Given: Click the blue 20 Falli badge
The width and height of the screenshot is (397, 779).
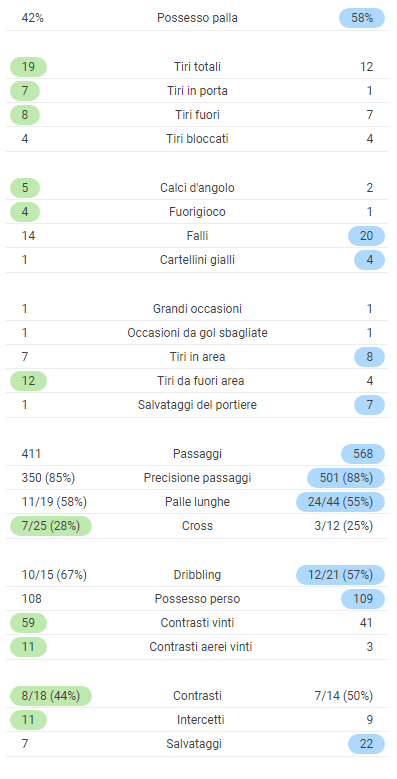Looking at the screenshot, I should pos(366,236).
